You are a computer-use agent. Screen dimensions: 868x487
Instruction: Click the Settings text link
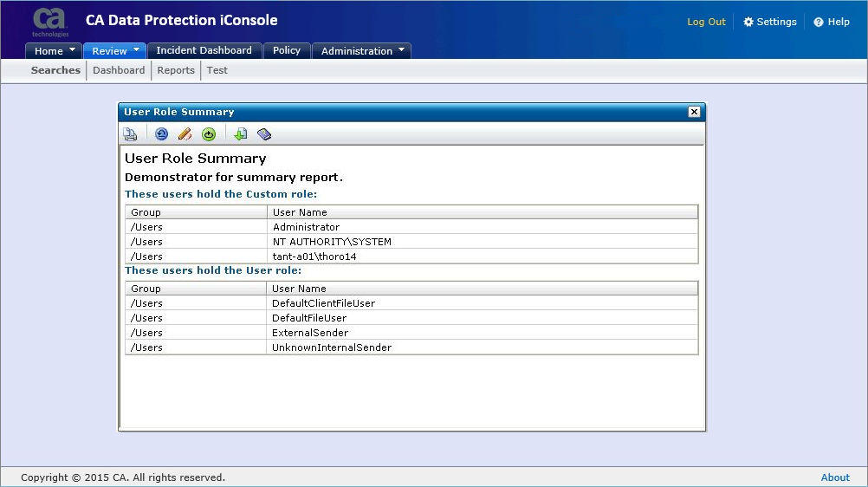tap(777, 22)
